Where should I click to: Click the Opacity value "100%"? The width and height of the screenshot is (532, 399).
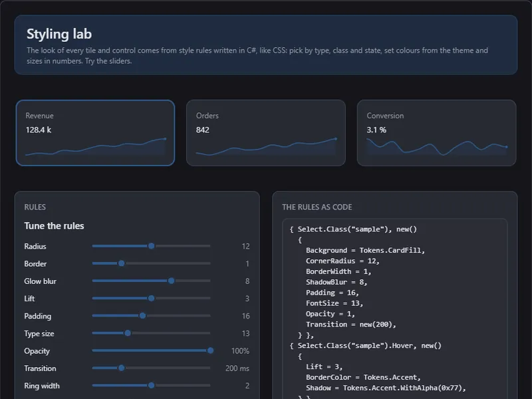(240, 351)
